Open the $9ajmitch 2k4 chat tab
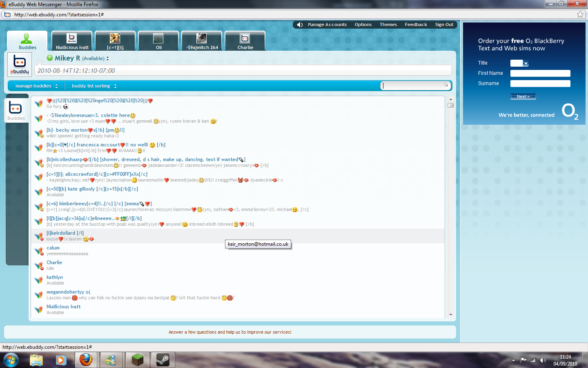Viewport: 588px width, 368px height. pyautogui.click(x=202, y=41)
